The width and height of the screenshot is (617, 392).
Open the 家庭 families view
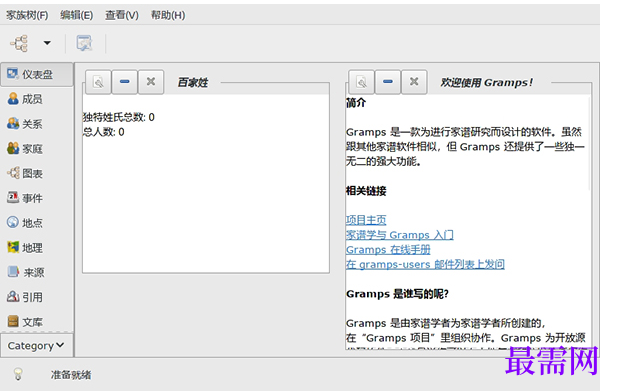point(25,149)
